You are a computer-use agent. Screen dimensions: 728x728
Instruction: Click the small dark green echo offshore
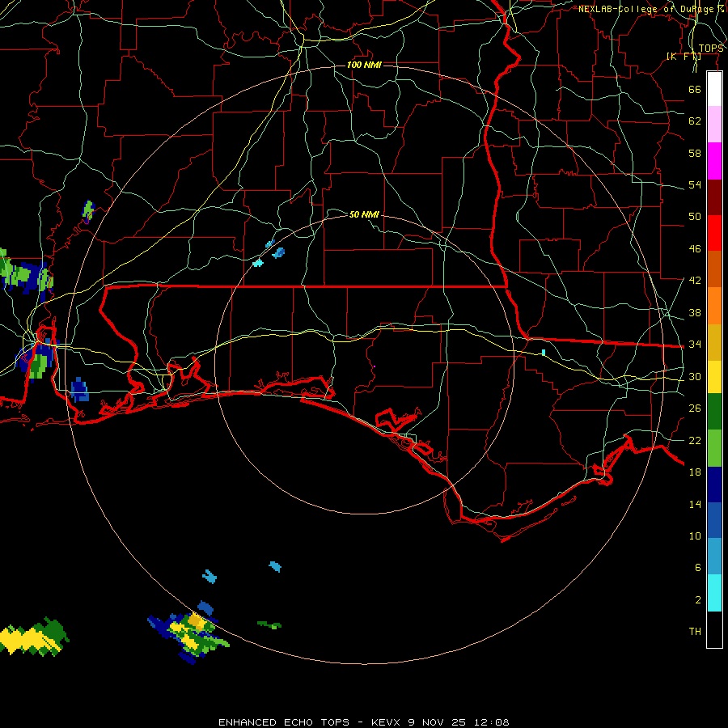click(x=269, y=625)
